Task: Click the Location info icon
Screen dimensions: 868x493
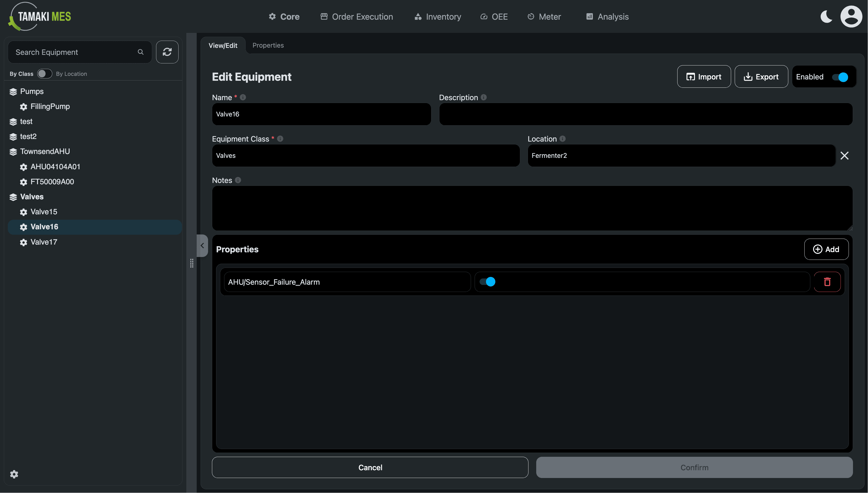Action: point(562,138)
